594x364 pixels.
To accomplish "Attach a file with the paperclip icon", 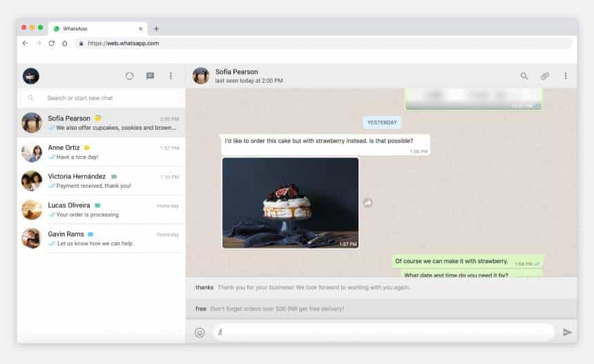I will (x=545, y=76).
